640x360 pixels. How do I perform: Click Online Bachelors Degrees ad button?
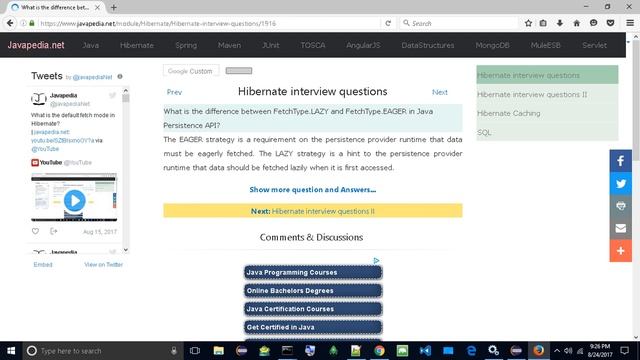click(x=313, y=291)
